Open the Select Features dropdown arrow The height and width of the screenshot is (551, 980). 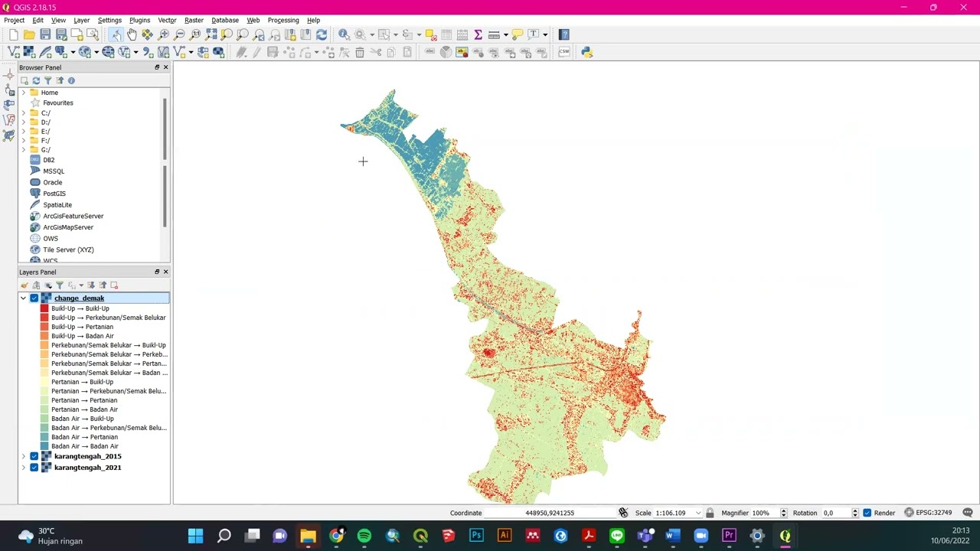[396, 34]
